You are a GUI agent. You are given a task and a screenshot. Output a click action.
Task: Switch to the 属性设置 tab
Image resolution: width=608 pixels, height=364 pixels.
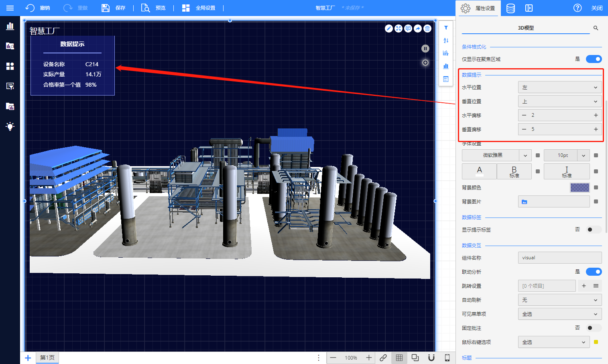(x=478, y=8)
